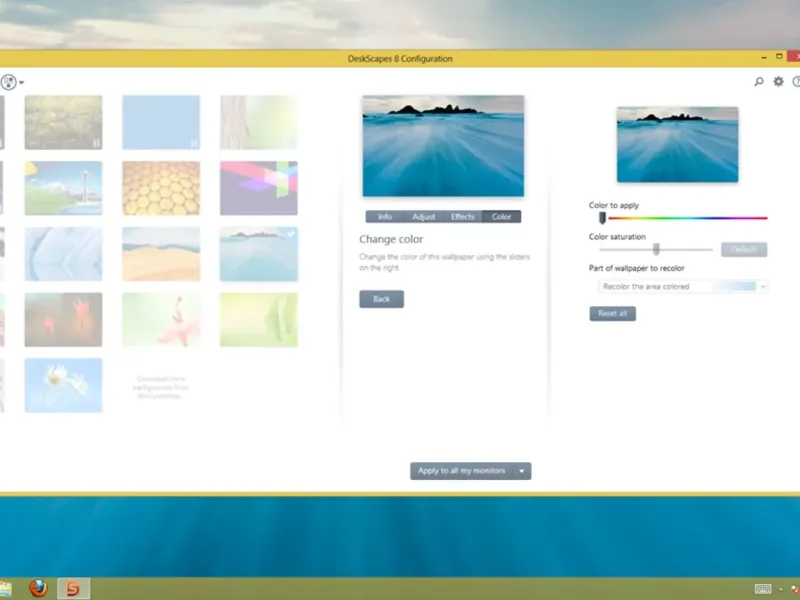Minimize the DeskScapes window
800x600 pixels.
pyautogui.click(x=764, y=58)
